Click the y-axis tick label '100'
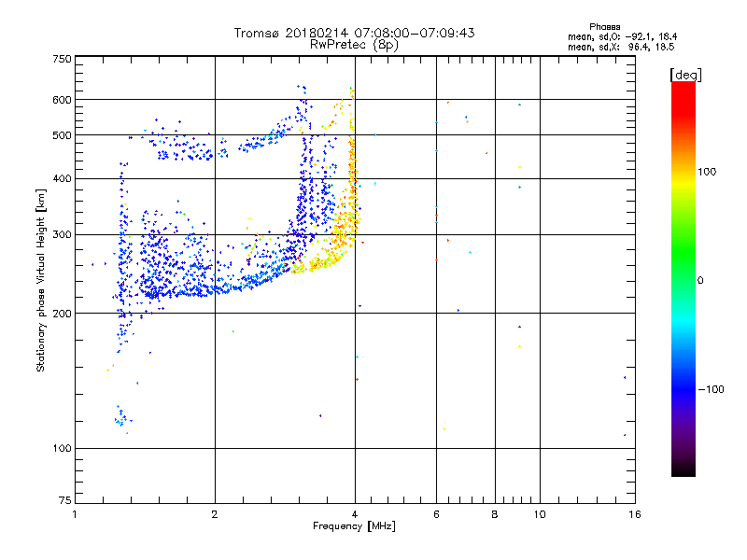Viewport: 747px width, 560px height. pyautogui.click(x=62, y=448)
